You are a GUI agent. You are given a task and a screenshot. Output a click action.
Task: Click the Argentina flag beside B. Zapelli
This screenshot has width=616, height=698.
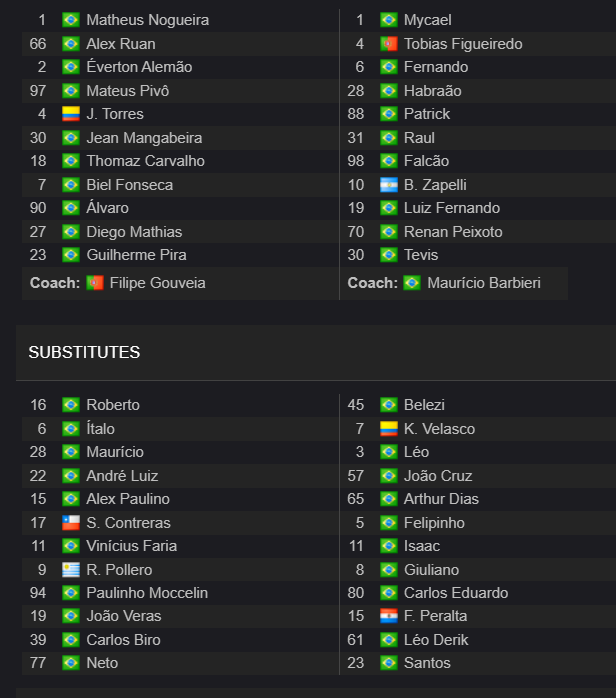point(389,185)
